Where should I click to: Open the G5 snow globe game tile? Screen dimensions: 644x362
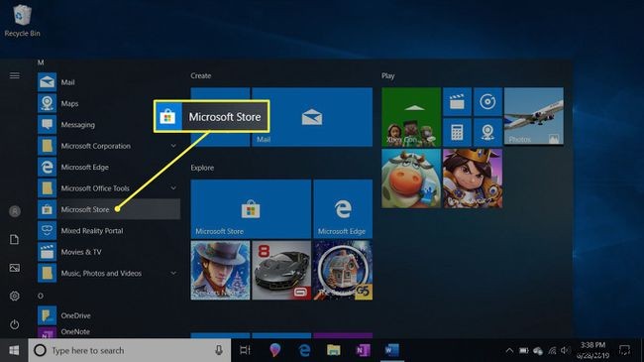(x=343, y=271)
